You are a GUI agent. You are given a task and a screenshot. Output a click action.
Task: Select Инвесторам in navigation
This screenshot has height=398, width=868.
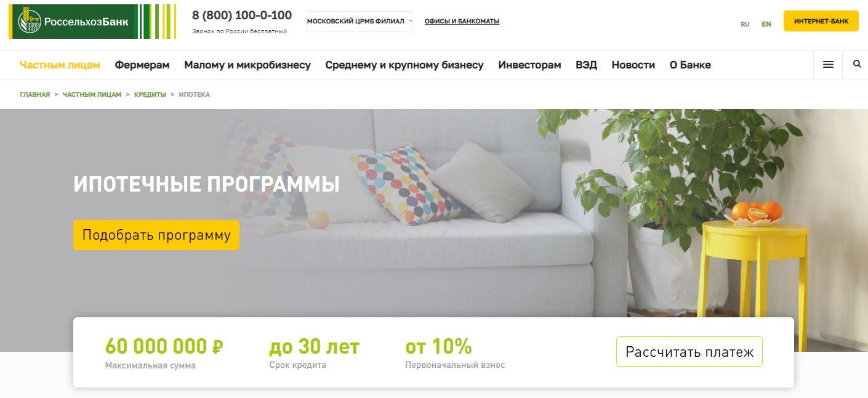(x=529, y=65)
